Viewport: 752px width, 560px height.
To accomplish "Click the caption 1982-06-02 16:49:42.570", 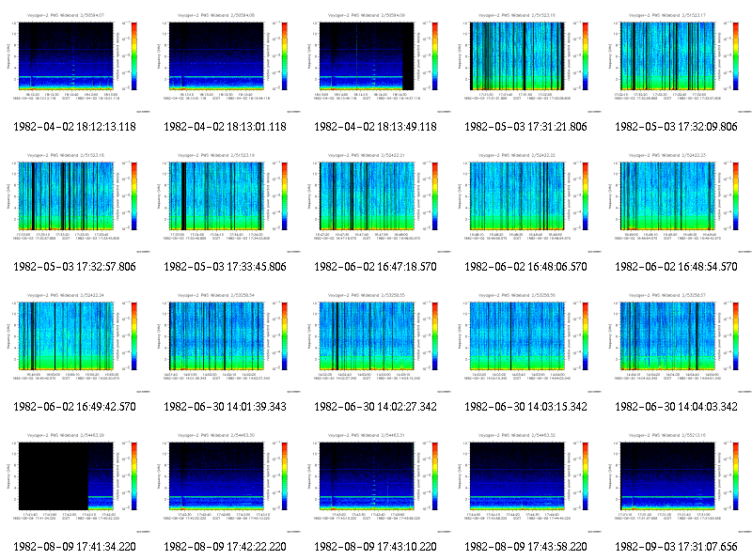I will pyautogui.click(x=75, y=407).
